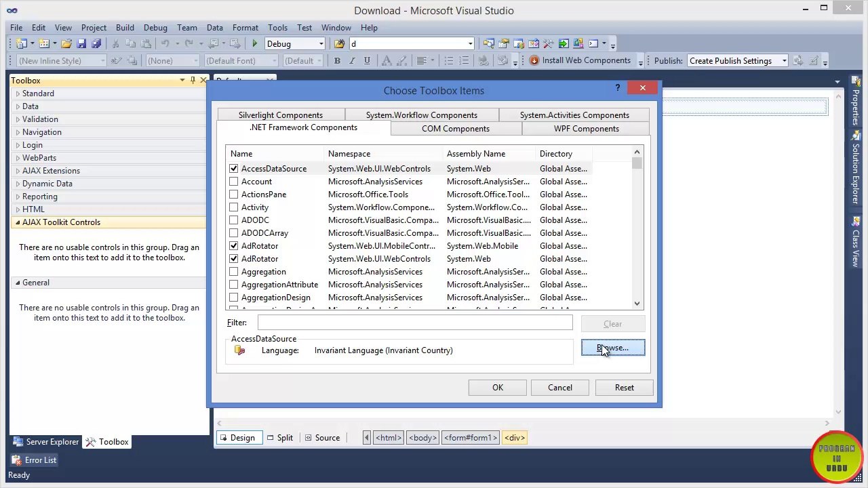
Task: Click the Open File folder icon
Action: (66, 44)
